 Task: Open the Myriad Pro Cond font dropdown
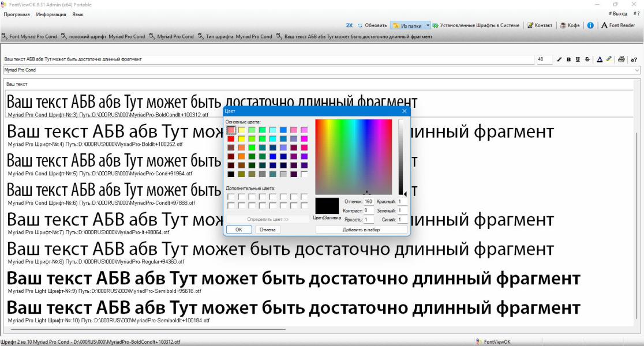321,70
